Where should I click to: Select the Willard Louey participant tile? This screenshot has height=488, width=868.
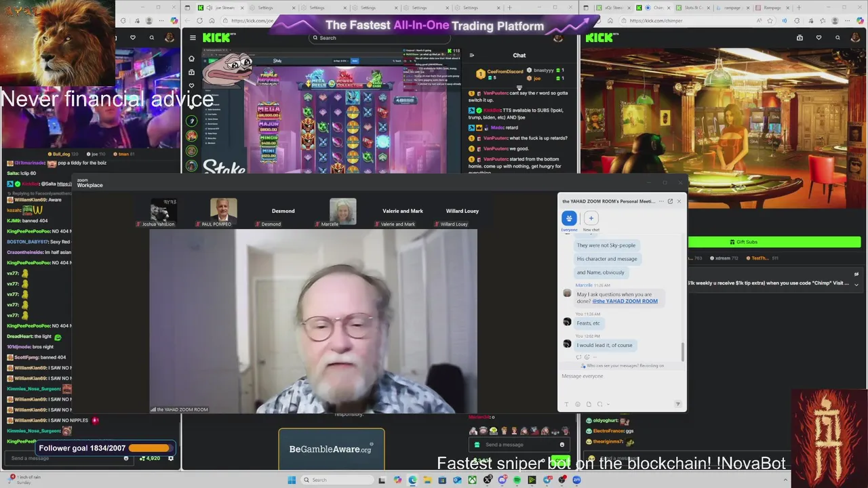462,212
